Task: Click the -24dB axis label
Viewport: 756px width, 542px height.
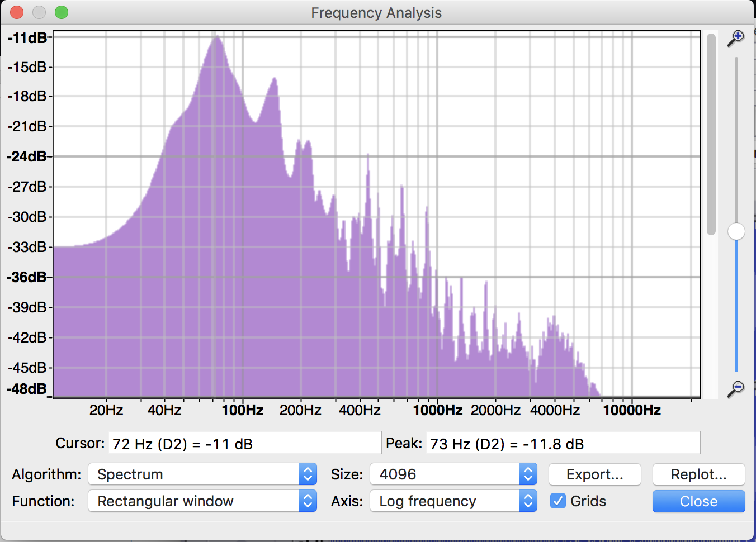Action: [x=27, y=156]
